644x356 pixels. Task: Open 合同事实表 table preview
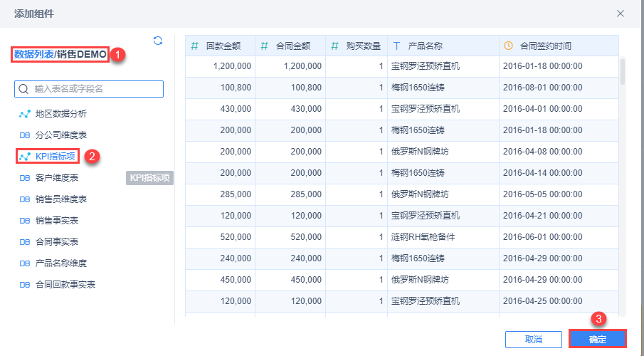pos(57,241)
